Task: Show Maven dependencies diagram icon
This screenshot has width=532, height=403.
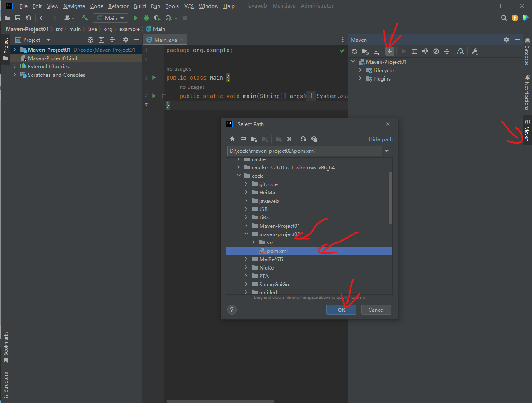Action: pyautogui.click(x=461, y=51)
